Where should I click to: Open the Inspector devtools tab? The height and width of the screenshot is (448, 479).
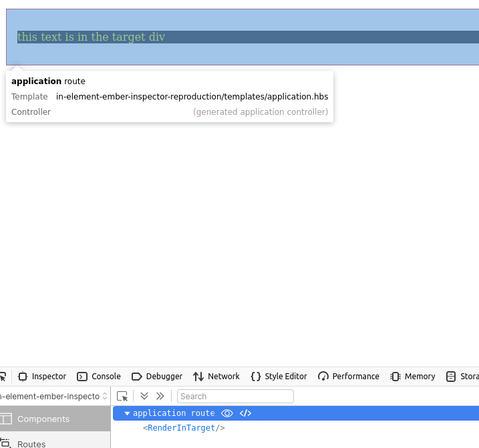[x=42, y=377]
